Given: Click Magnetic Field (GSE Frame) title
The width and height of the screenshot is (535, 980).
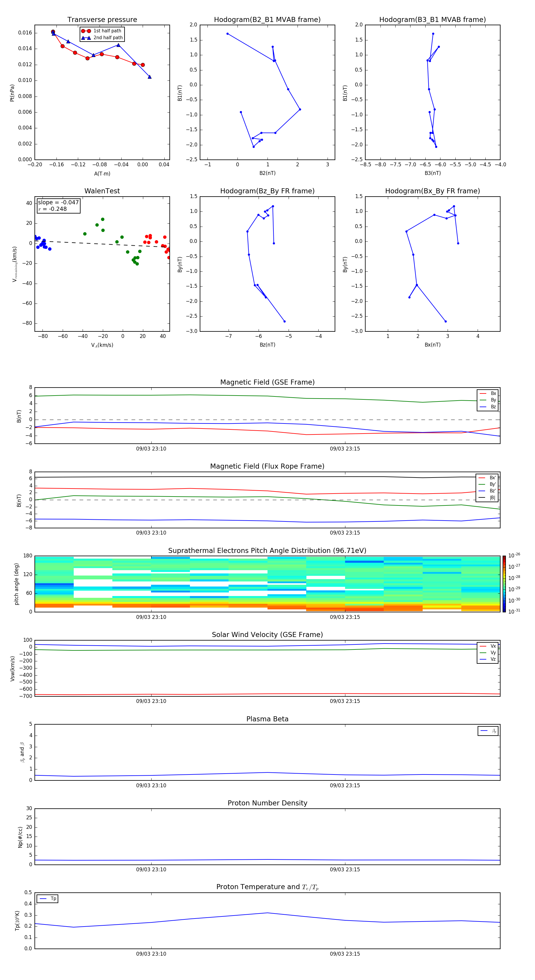Looking at the screenshot, I should [x=267, y=382].
